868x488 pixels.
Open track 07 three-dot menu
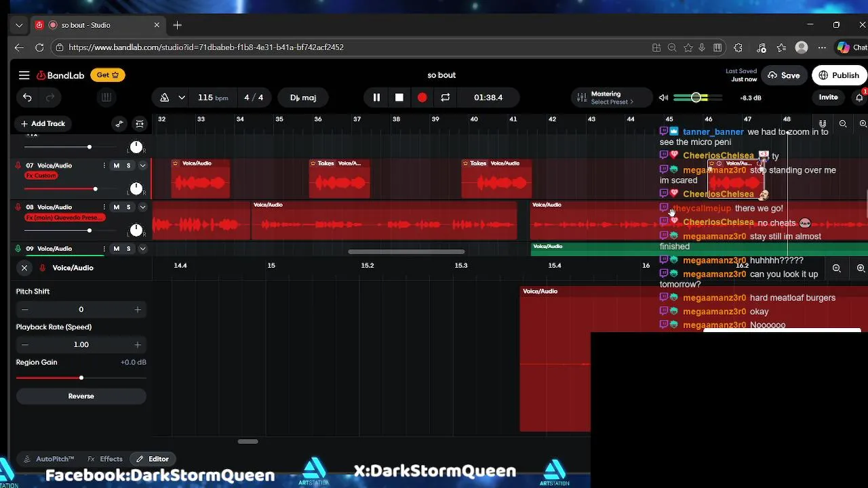[x=104, y=165]
